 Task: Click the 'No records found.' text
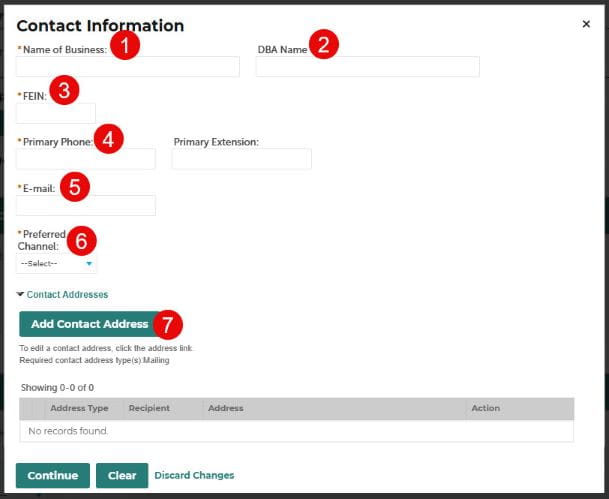tap(68, 431)
